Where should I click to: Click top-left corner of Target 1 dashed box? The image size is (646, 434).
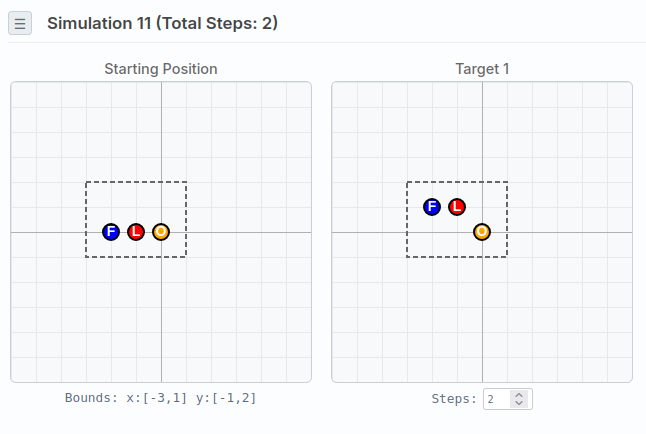(407, 182)
